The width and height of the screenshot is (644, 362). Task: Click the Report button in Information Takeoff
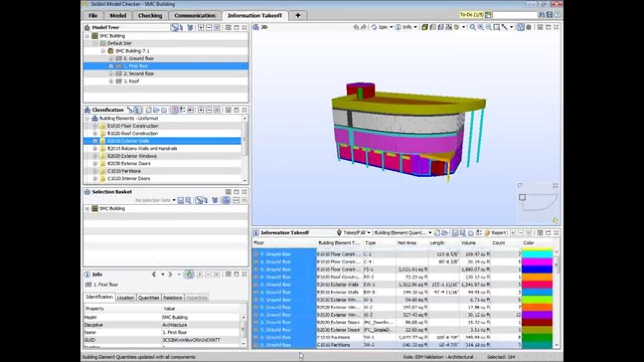point(496,233)
